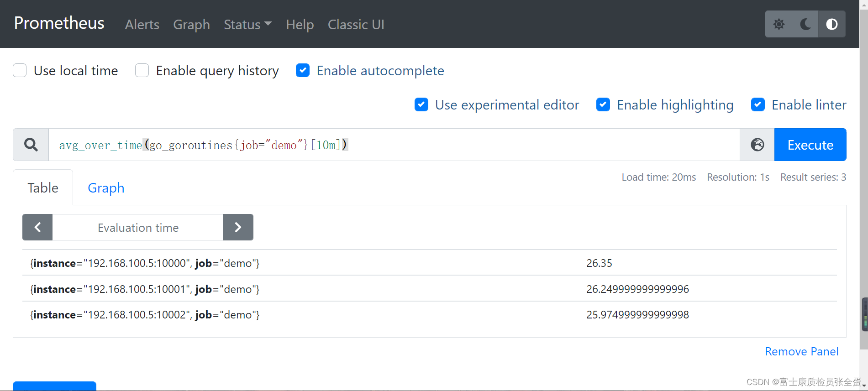Switch to Classic UI
Viewport: 868px width, 391px height.
click(x=356, y=24)
